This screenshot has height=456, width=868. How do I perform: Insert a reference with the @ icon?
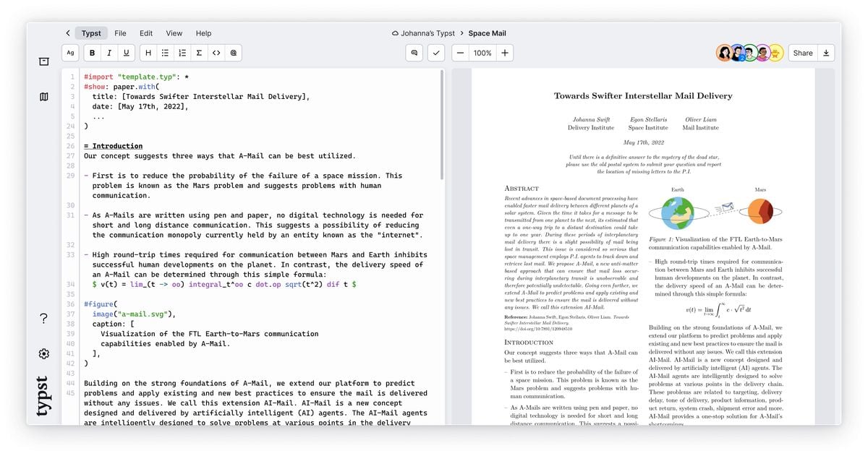233,53
